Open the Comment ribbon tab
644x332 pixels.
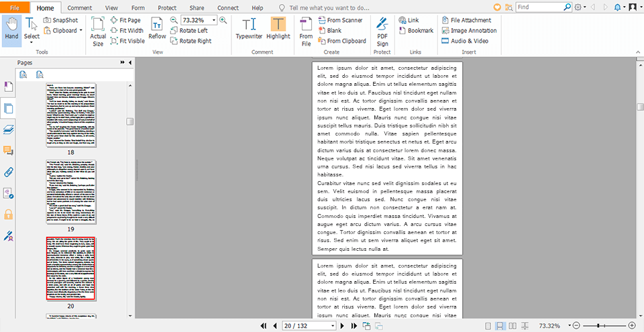click(80, 7)
